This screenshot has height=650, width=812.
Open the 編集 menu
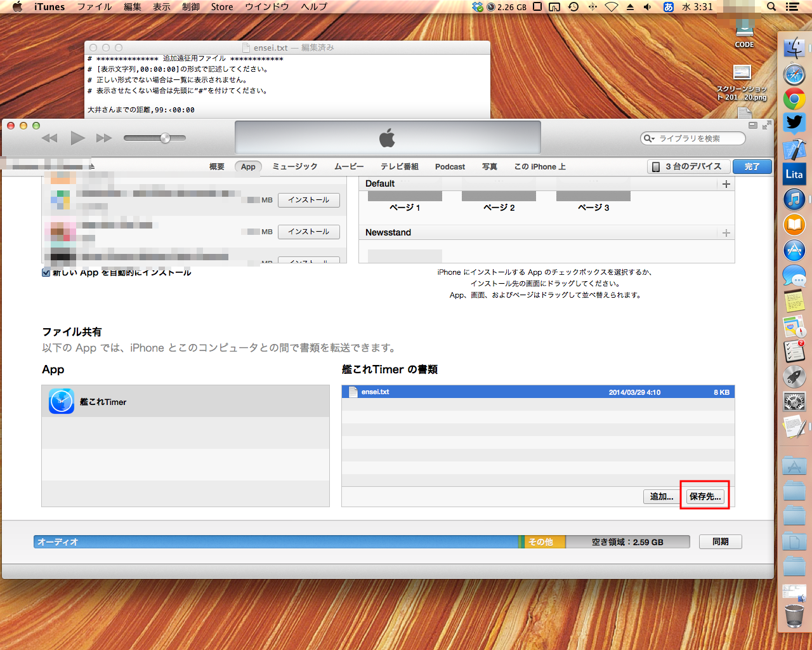pos(133,7)
